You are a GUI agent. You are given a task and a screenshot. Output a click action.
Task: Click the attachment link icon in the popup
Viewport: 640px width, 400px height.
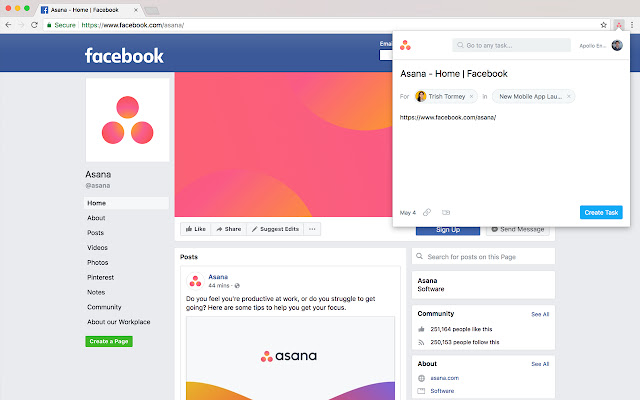pos(427,212)
